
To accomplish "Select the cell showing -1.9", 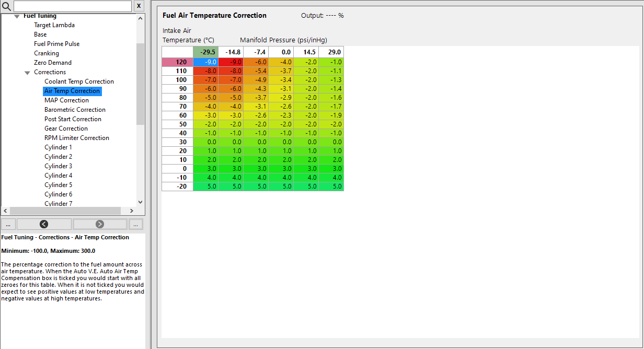I will (x=331, y=115).
